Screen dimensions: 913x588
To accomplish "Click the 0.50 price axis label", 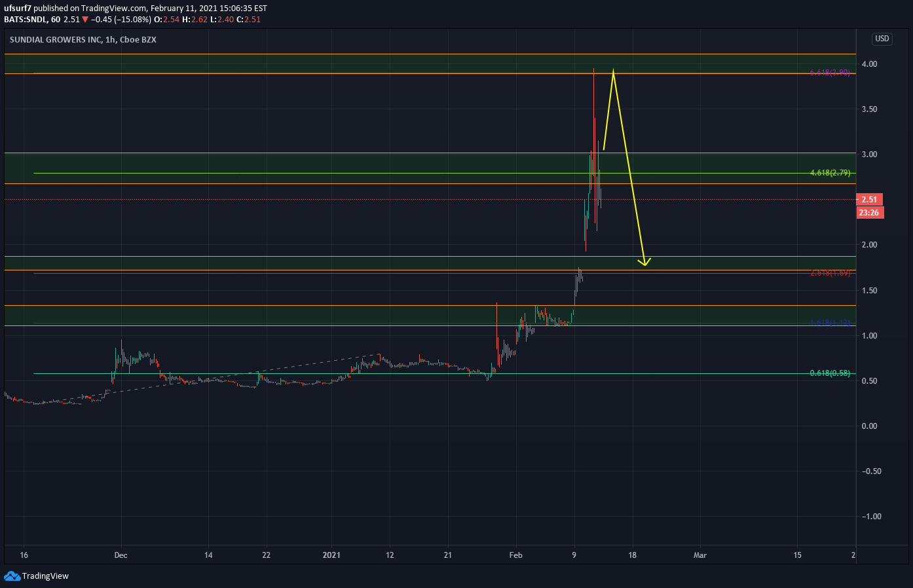I will 870,381.
